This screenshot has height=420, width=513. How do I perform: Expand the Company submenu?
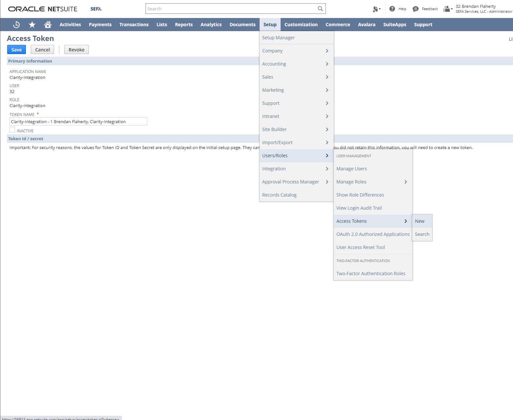click(296, 51)
